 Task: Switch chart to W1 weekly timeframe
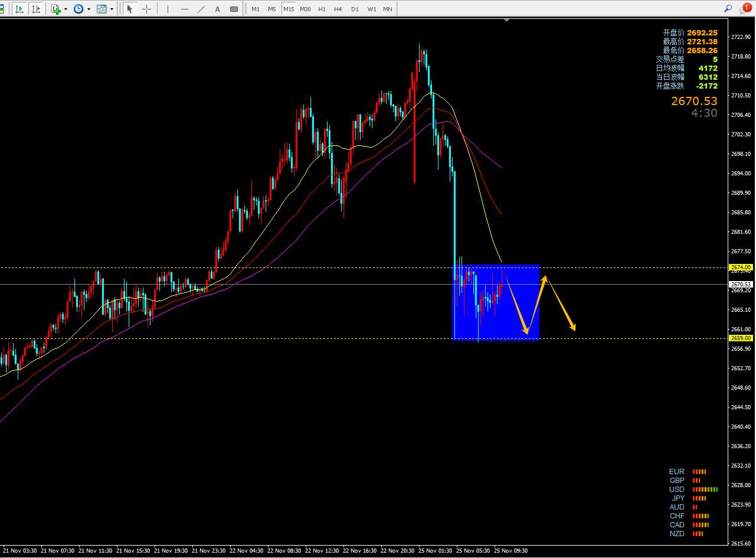(x=371, y=9)
